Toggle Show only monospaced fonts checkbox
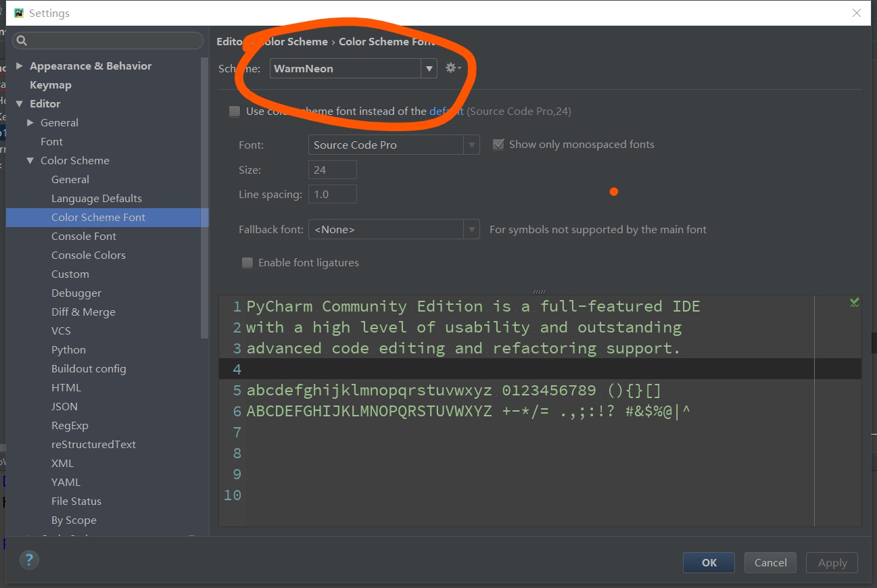The width and height of the screenshot is (877, 588). coord(498,145)
